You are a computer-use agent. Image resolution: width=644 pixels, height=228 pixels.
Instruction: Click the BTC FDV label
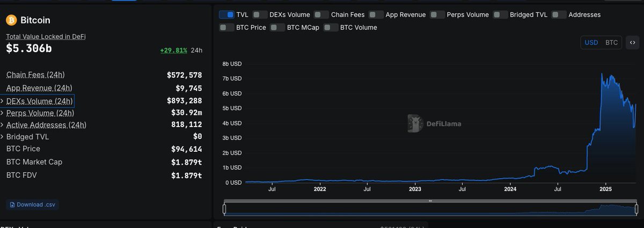pyautogui.click(x=21, y=175)
